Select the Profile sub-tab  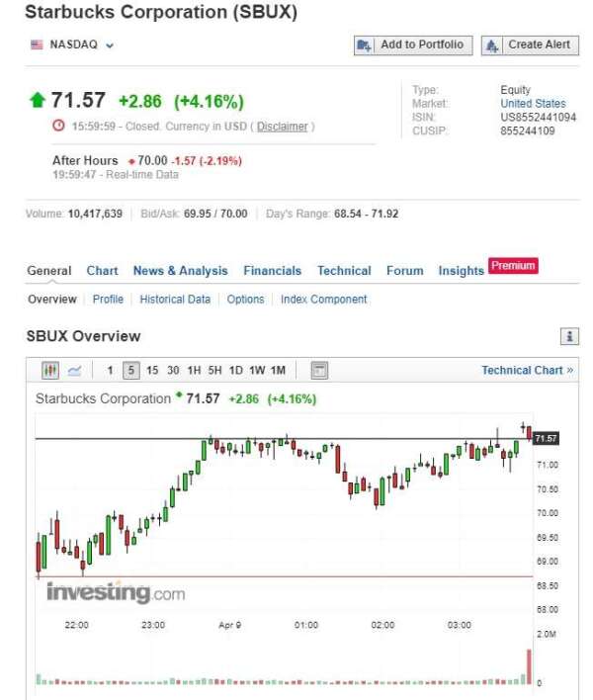pyautogui.click(x=108, y=300)
